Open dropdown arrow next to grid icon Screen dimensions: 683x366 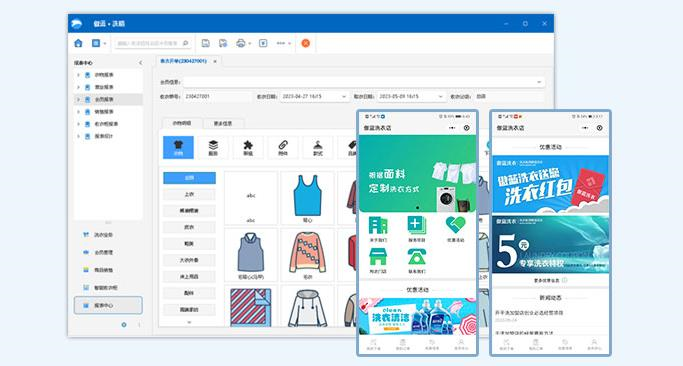(105, 44)
